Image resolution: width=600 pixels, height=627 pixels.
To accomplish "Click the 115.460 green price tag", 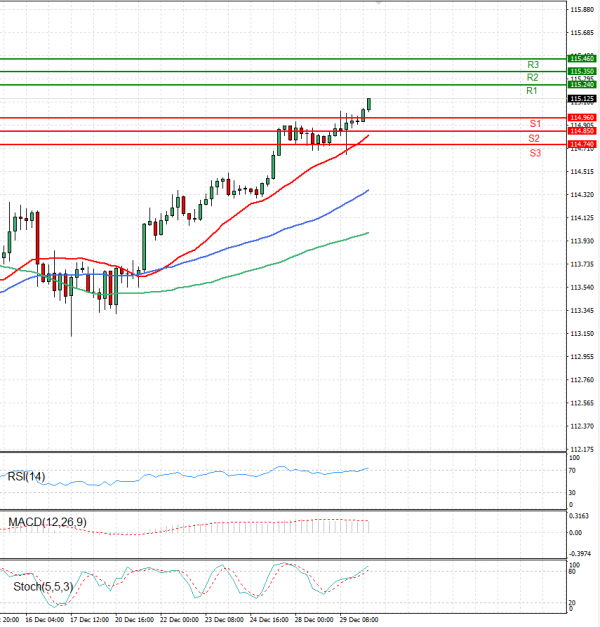I will coord(582,59).
